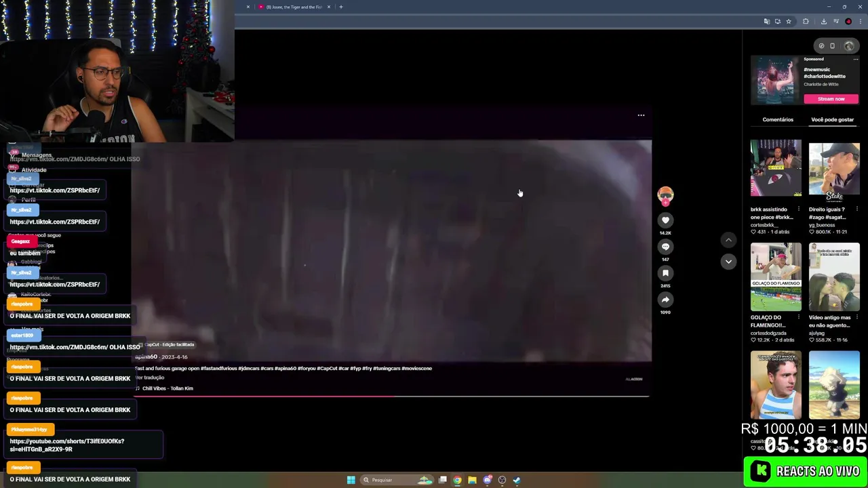Image resolution: width=868 pixels, height=488 pixels.
Task: Open the GOLAÇO DO FLAMENGO video thumbnail
Action: click(776, 277)
